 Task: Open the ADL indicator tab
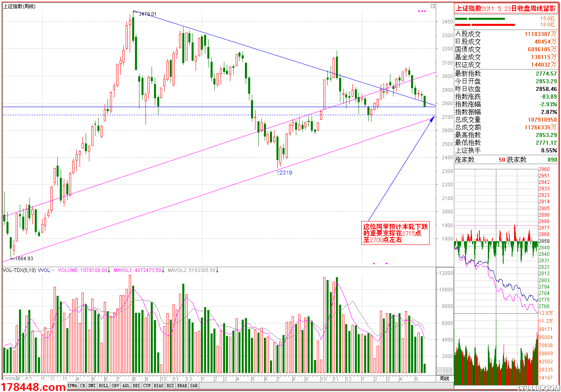[126, 386]
